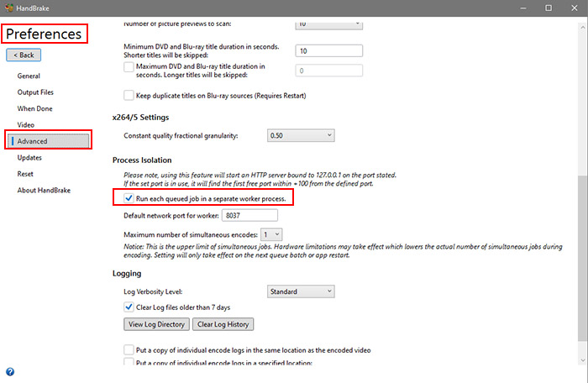
Task: Click the default network port input field
Action: tap(247, 216)
